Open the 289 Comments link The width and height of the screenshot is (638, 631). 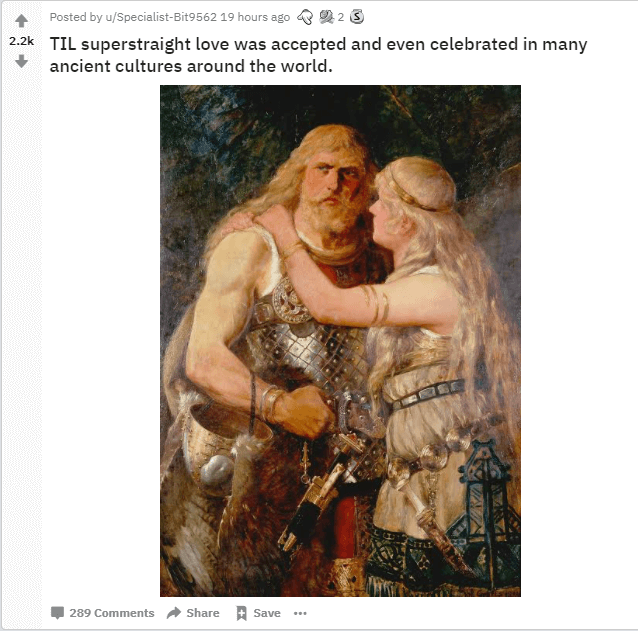tap(112, 613)
